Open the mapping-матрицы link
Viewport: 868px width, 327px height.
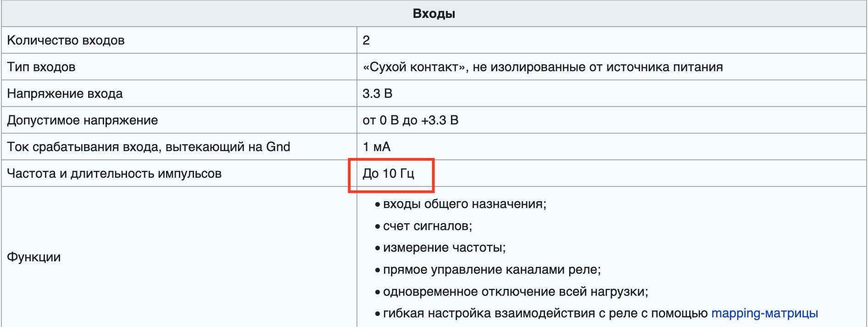tap(764, 313)
